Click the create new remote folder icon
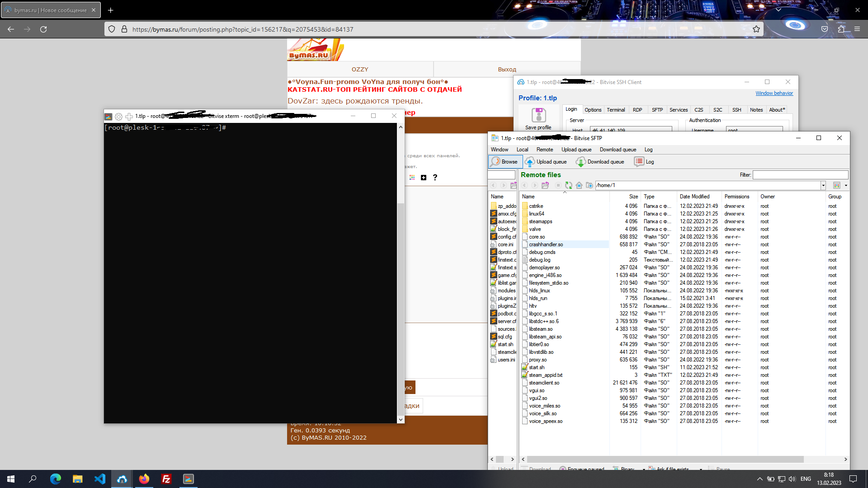 click(590, 185)
